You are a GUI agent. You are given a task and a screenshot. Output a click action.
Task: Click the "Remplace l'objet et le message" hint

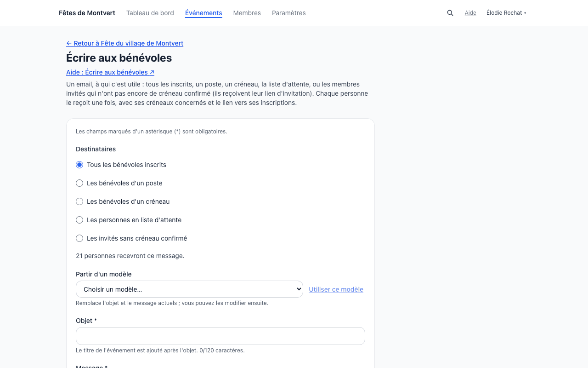pyautogui.click(x=172, y=303)
